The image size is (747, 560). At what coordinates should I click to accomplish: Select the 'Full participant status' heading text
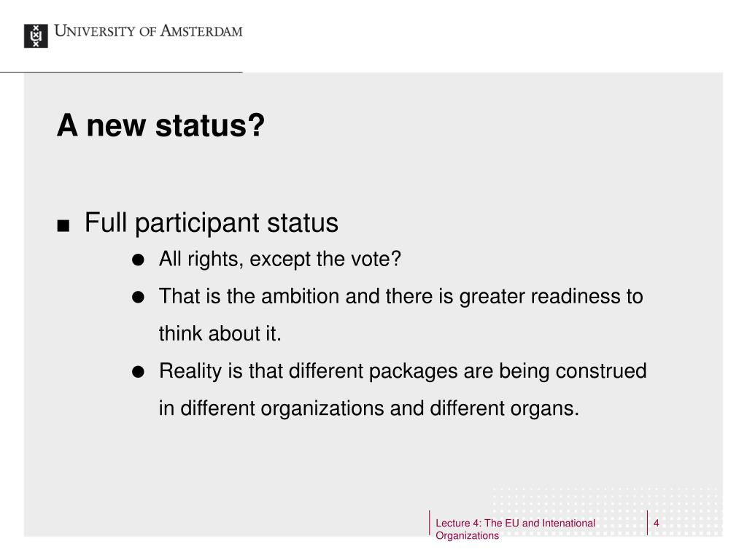[x=211, y=223]
